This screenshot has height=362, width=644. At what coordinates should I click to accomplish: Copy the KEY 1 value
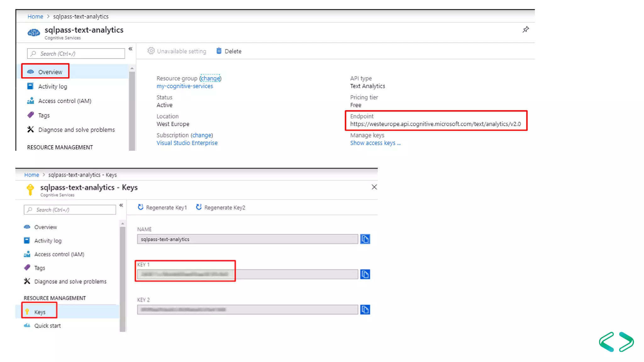coord(365,274)
